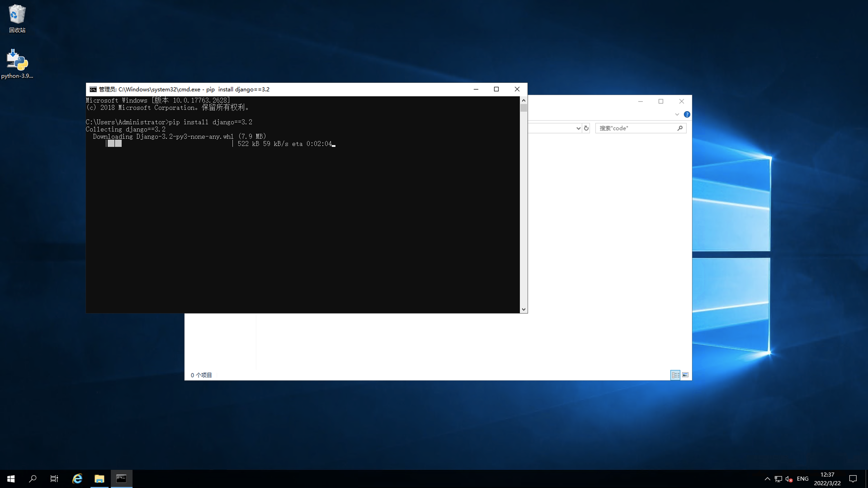Open the Explorer help question mark

pyautogui.click(x=687, y=115)
